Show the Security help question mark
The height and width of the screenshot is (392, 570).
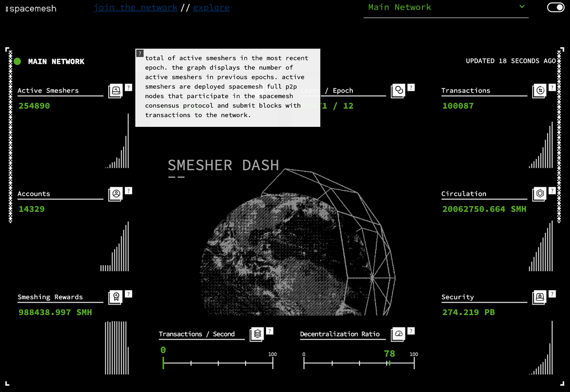coord(552,294)
